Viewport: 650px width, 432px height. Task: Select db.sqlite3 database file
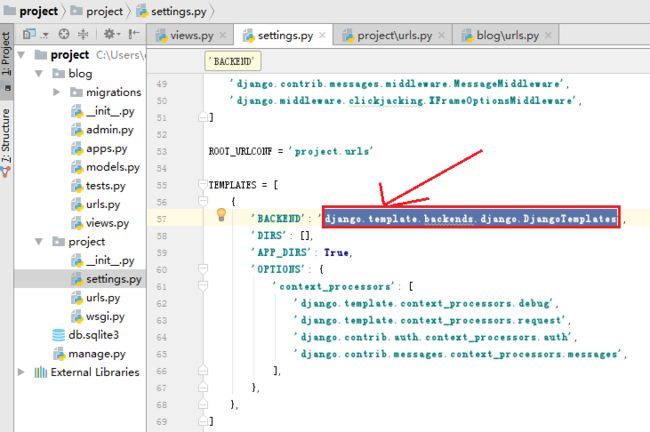[93, 335]
